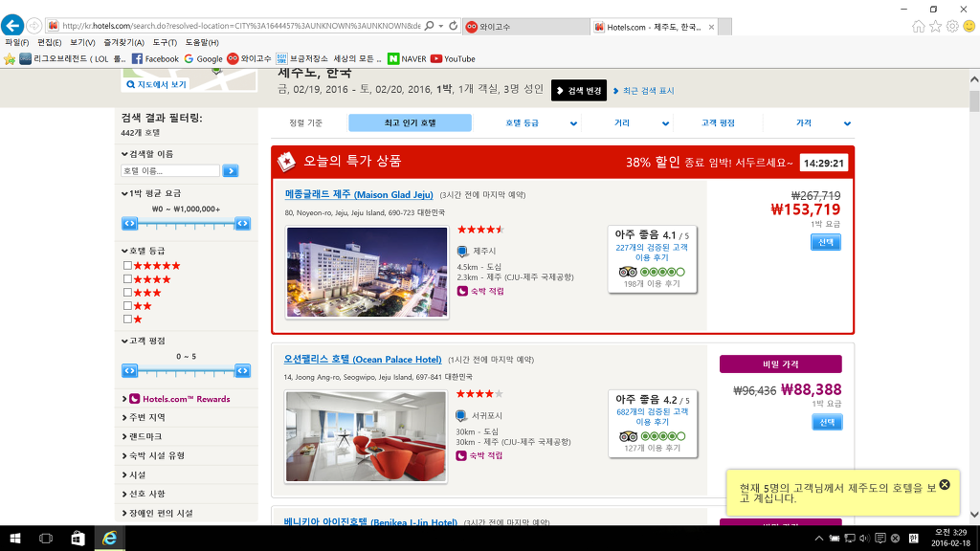Click 선택 button for Ocean Palace Hotel

click(x=827, y=422)
